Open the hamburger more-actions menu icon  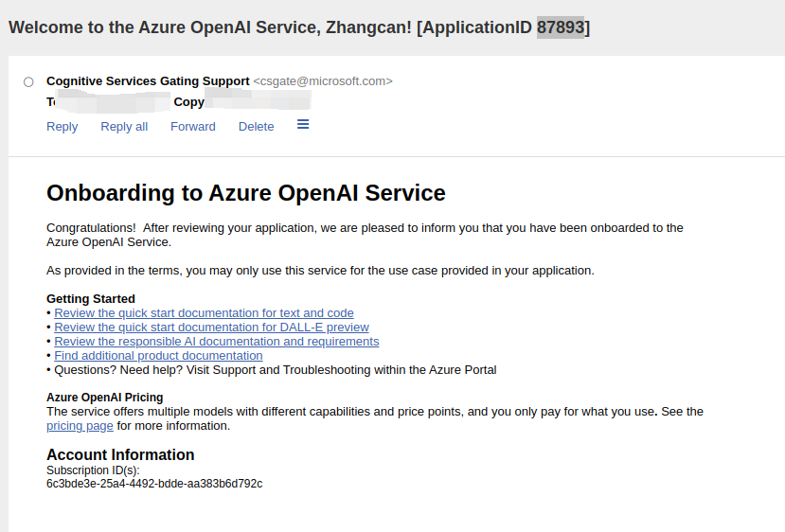303,125
